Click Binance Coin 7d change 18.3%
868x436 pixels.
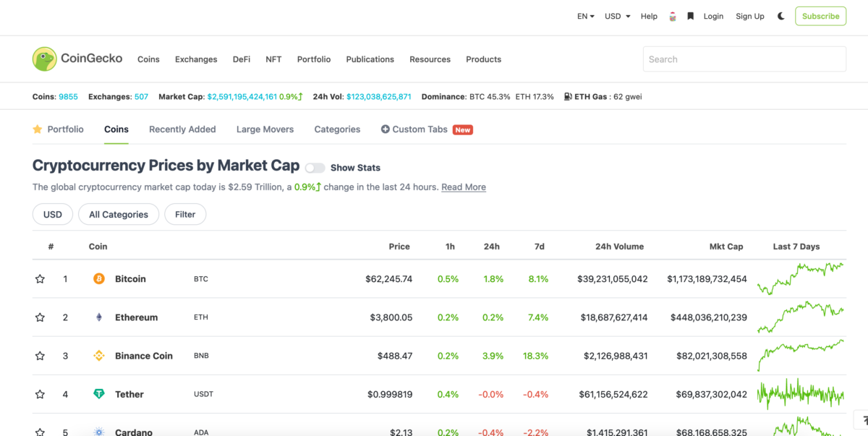[535, 356]
